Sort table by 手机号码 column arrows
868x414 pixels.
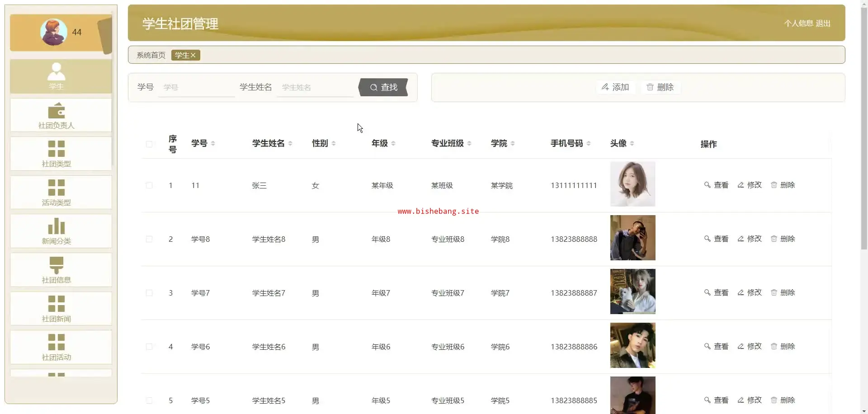(x=589, y=143)
